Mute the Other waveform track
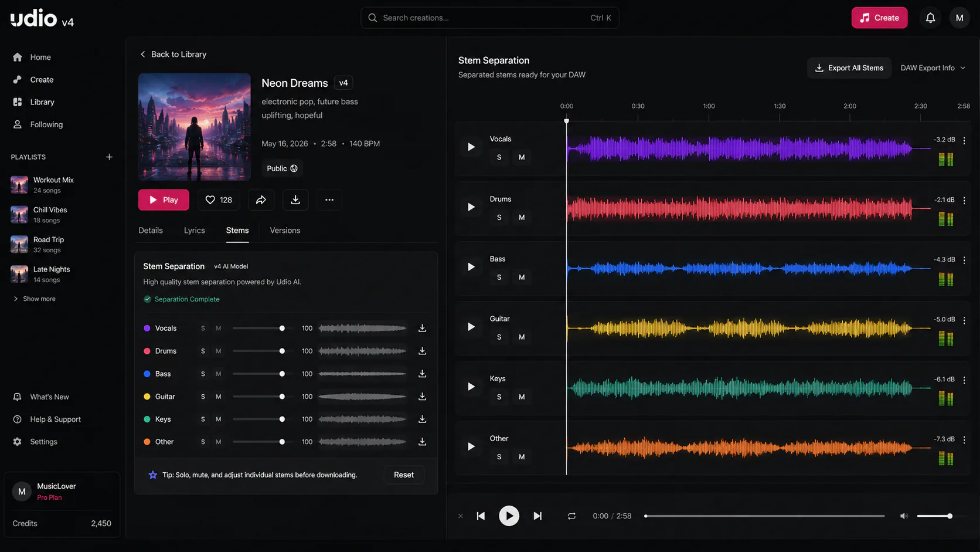 522,457
